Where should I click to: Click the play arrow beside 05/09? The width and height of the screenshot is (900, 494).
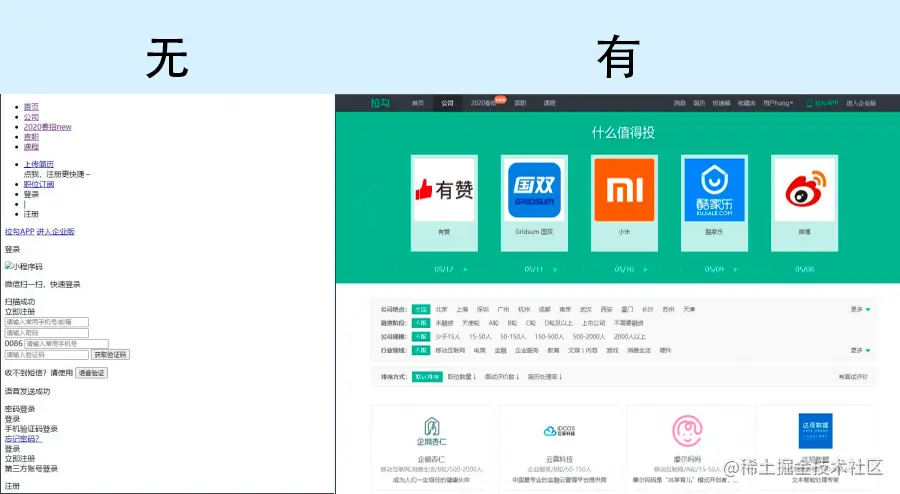(735, 269)
